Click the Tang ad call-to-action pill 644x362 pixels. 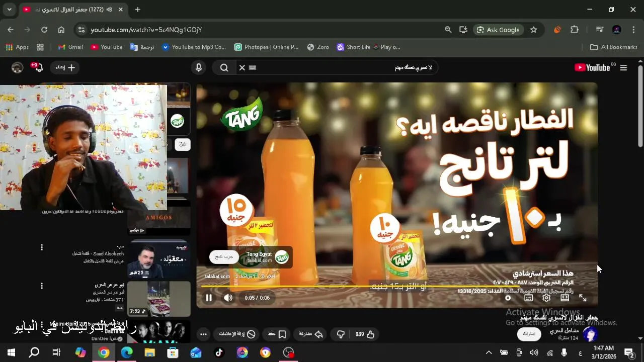[x=224, y=256]
